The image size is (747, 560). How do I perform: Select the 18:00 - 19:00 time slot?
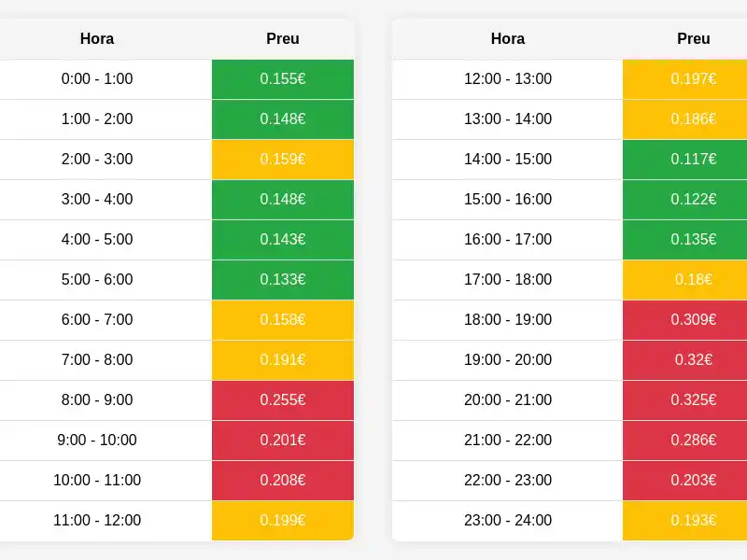coord(508,320)
